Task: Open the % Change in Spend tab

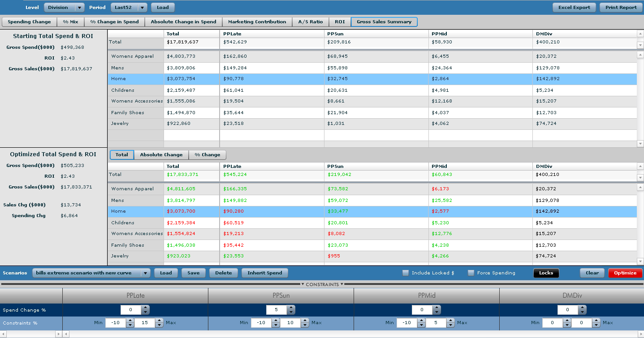Action: [114, 21]
